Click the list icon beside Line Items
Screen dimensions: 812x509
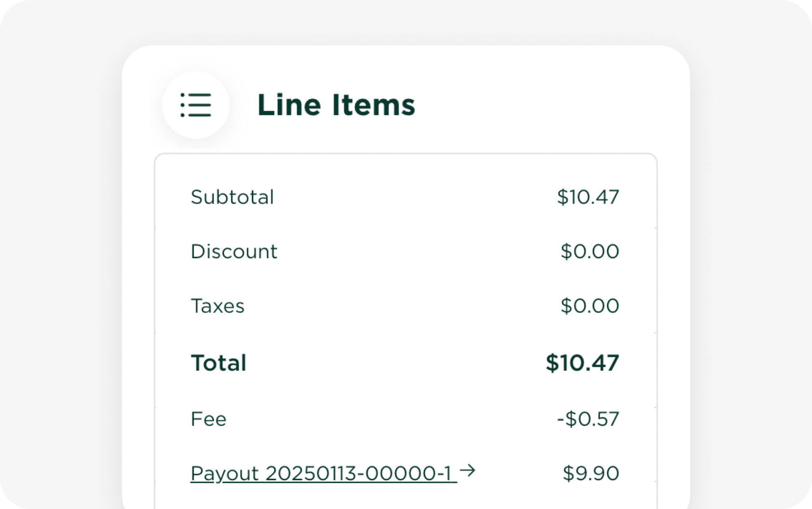click(196, 105)
